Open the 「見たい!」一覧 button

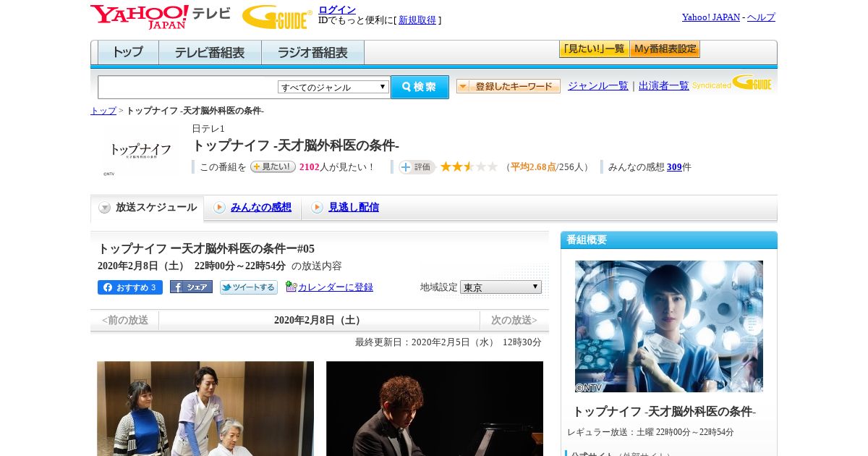[594, 49]
